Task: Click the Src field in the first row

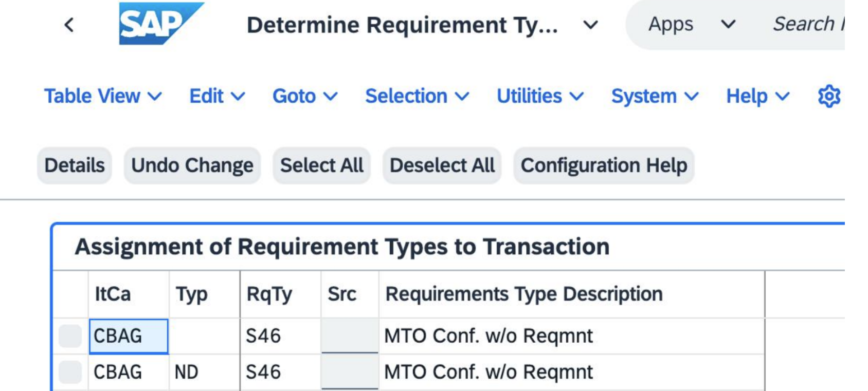Action: point(350,336)
